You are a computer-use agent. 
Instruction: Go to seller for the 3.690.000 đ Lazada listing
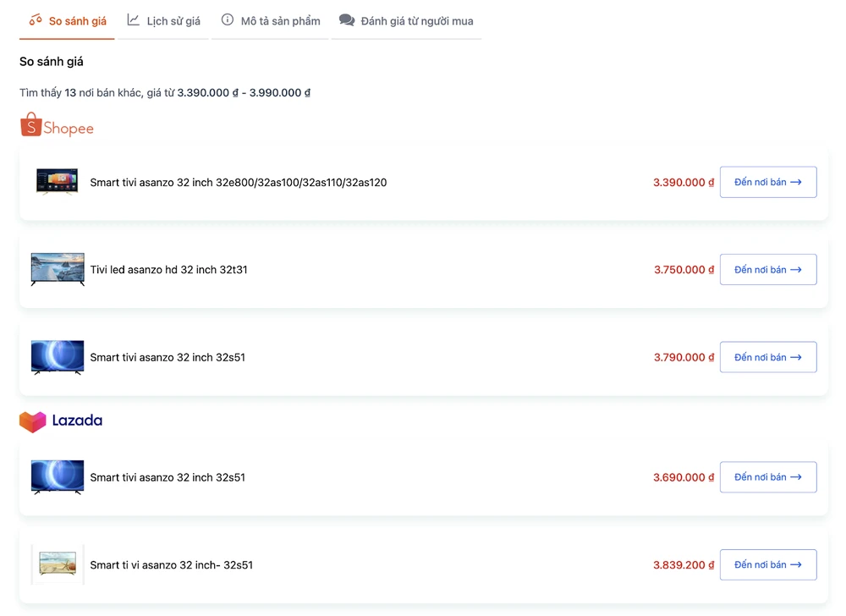point(767,477)
